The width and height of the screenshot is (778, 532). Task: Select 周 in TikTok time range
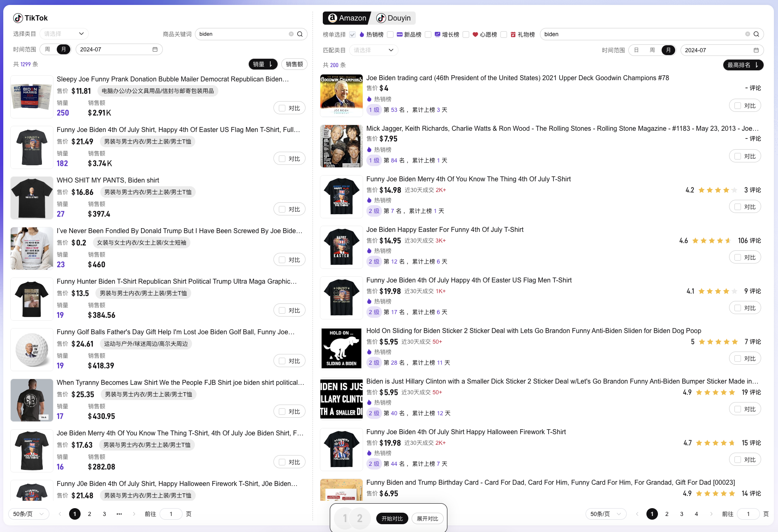(48, 49)
